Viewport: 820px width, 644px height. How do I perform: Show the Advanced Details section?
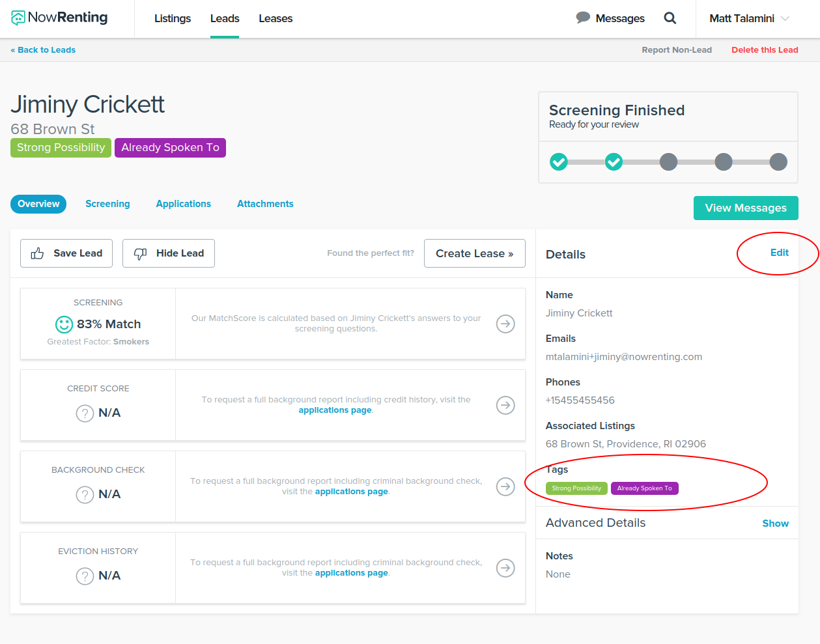point(775,524)
